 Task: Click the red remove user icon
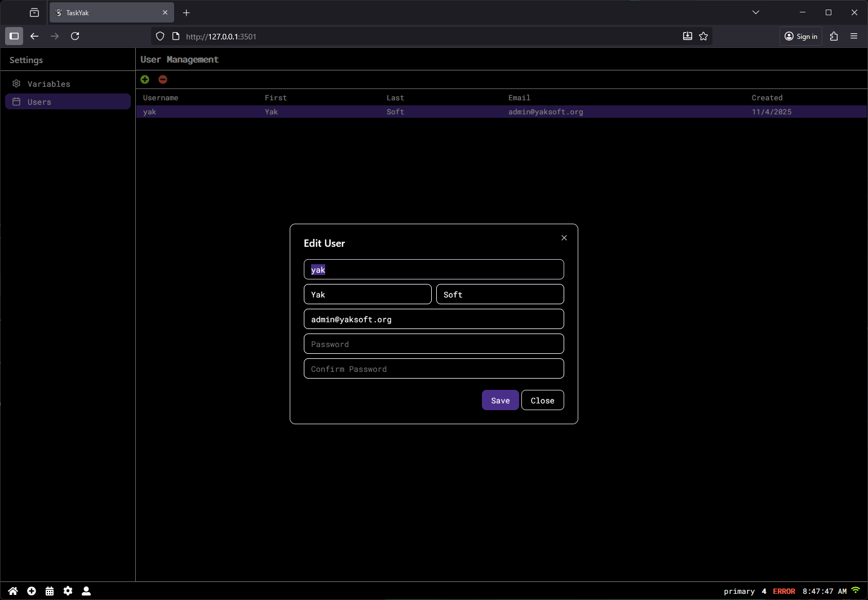click(163, 79)
